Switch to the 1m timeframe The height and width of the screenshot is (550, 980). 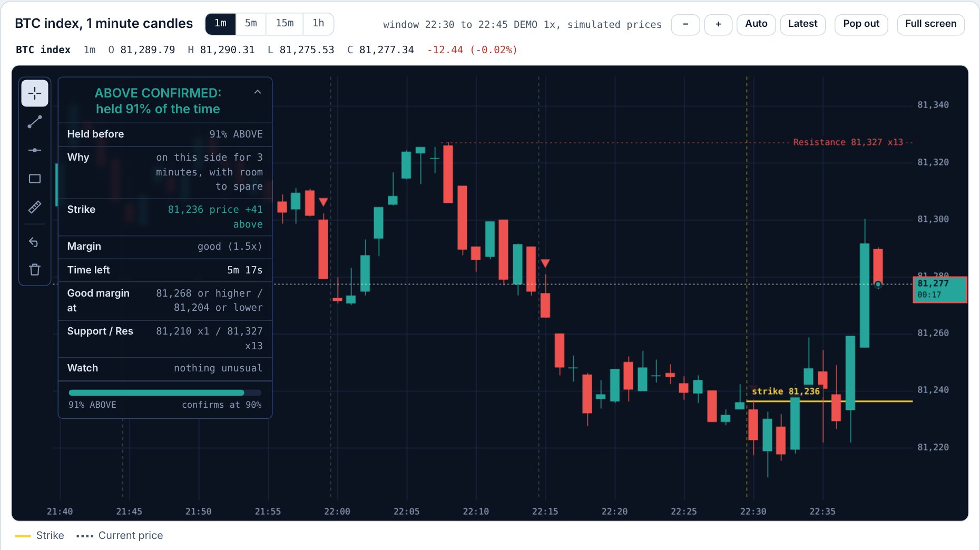click(x=220, y=24)
